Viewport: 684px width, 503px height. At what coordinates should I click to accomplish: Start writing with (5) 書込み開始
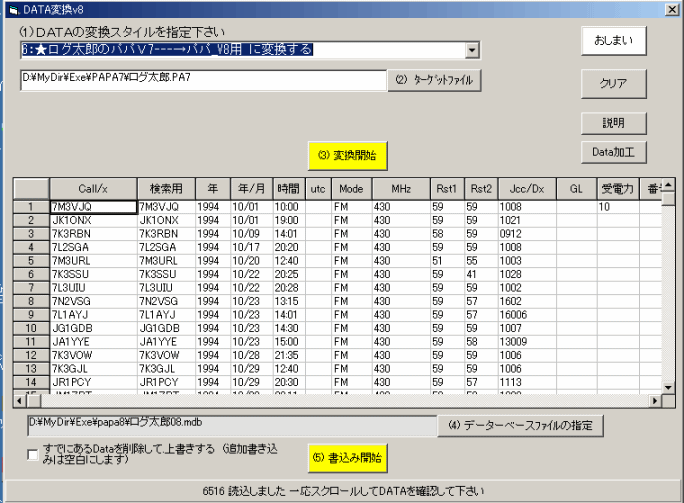tap(347, 458)
